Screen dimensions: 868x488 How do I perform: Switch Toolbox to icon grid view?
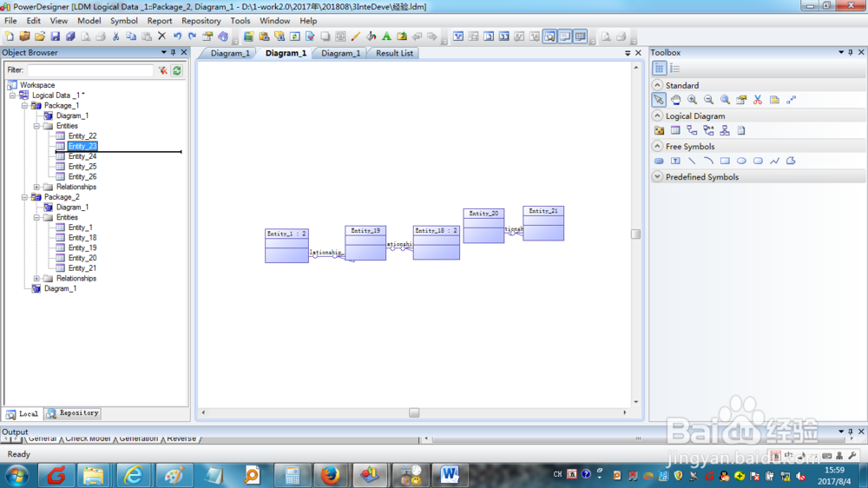click(659, 69)
